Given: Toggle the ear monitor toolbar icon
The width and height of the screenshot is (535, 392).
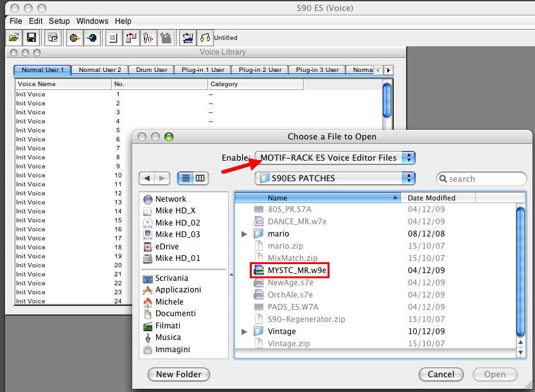Looking at the screenshot, I should 148,37.
